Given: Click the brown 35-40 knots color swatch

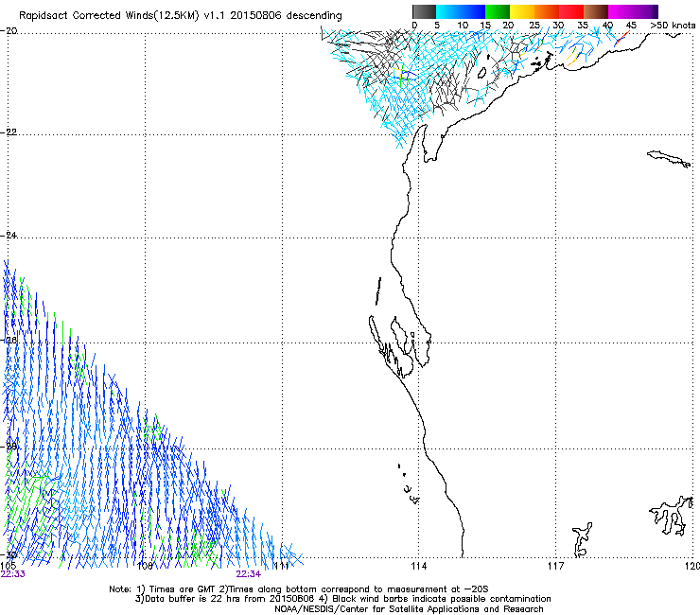Looking at the screenshot, I should [596, 11].
